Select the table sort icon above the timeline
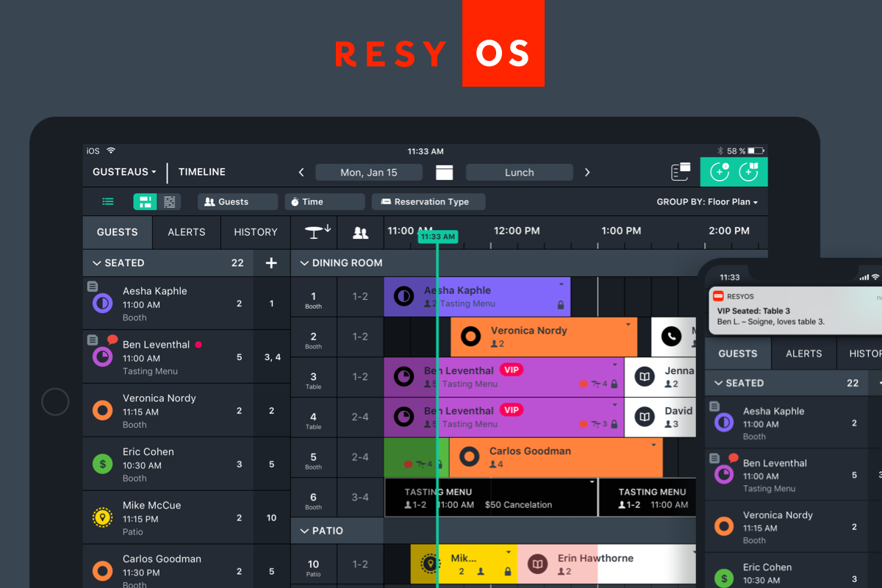This screenshot has width=882, height=588. pos(315,232)
